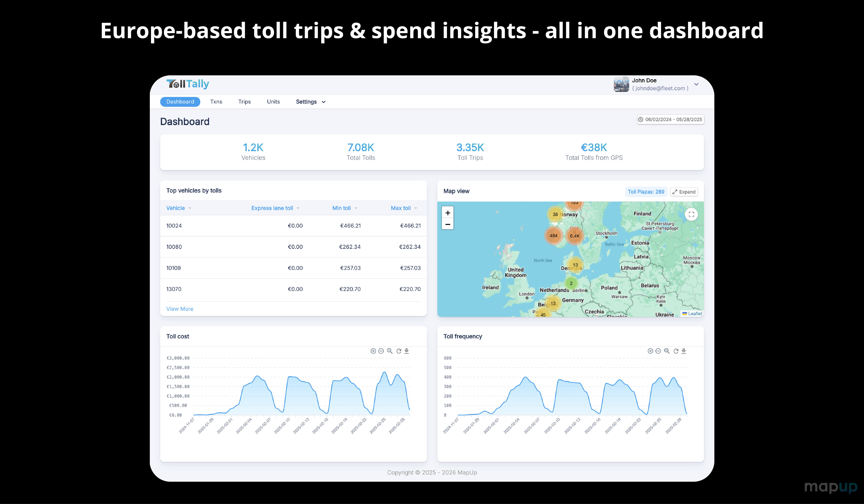Zoom out on the map with minus button
Screen dimensions: 864x504
[448, 224]
